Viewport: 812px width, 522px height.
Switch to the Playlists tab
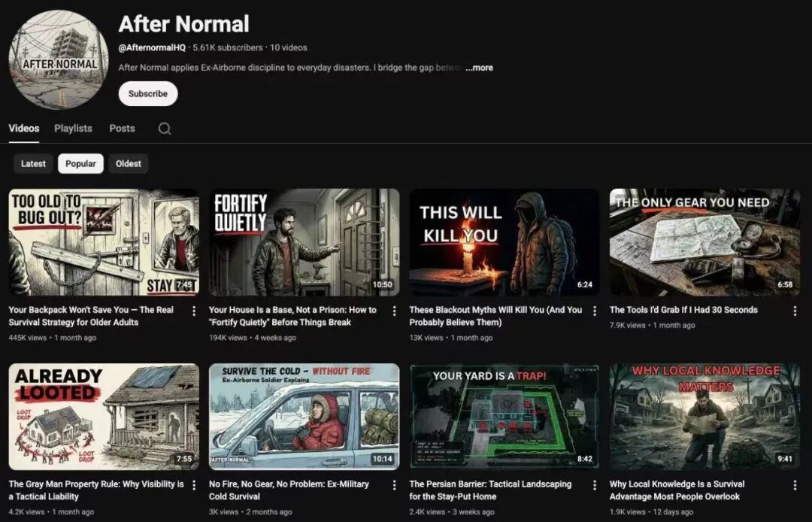click(72, 129)
